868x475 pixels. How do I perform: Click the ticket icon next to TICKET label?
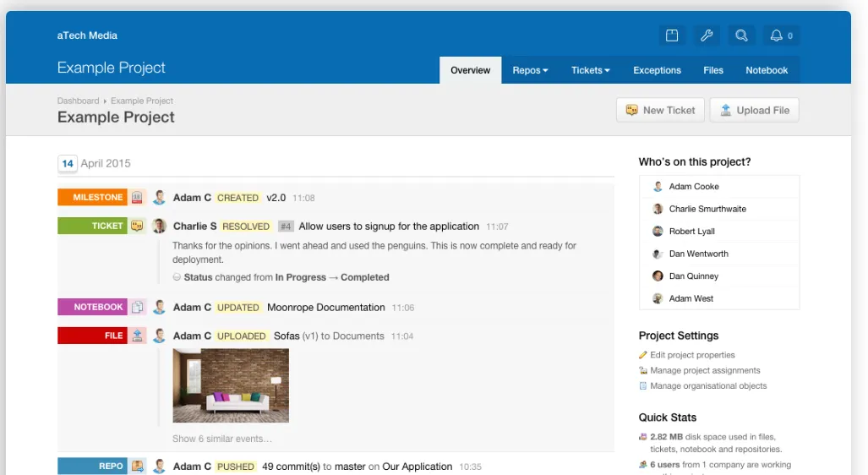coord(137,226)
